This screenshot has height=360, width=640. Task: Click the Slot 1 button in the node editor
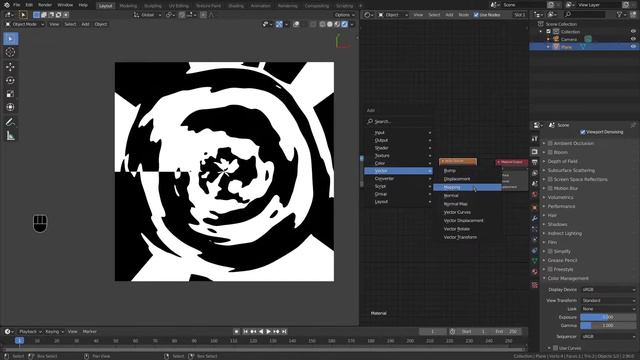click(x=519, y=15)
